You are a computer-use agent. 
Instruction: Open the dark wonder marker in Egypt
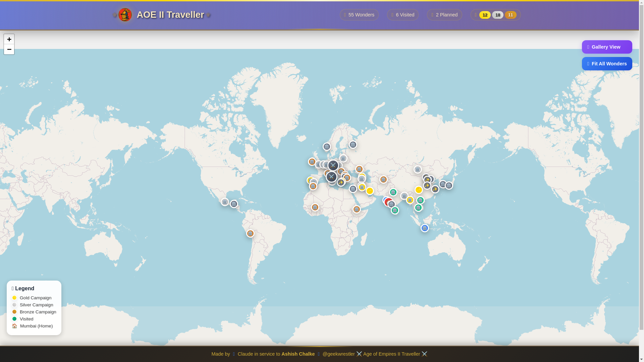point(353,189)
